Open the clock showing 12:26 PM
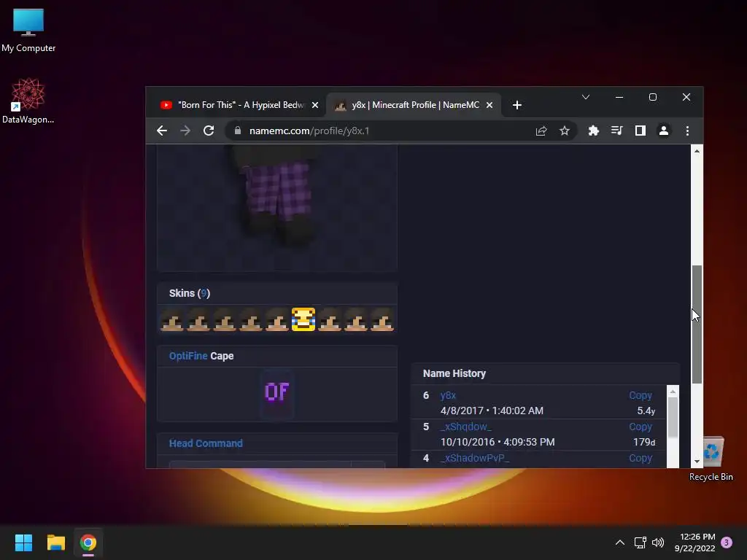The height and width of the screenshot is (560, 747). tap(695, 542)
